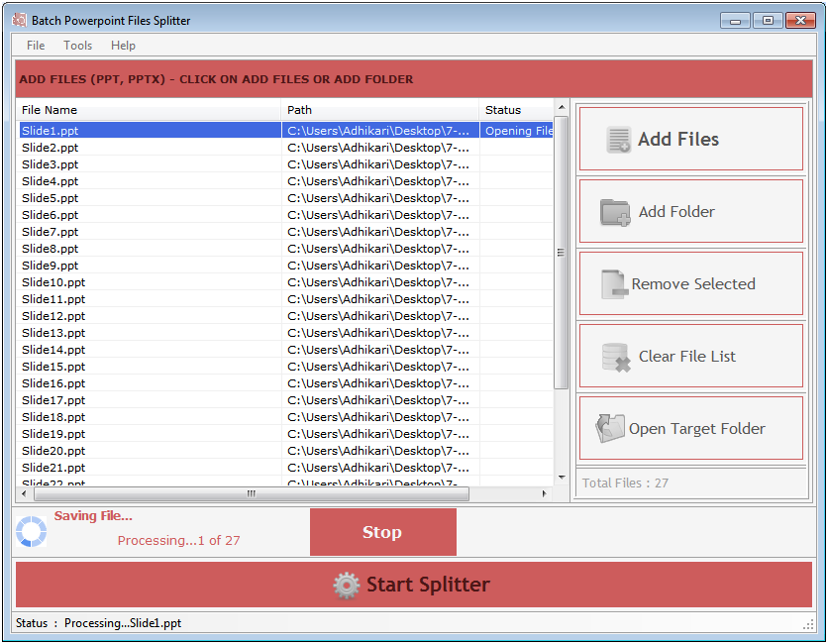Screen dimensions: 828x644
Task: Click Processing...1 of 27 text
Action: [x=178, y=540]
